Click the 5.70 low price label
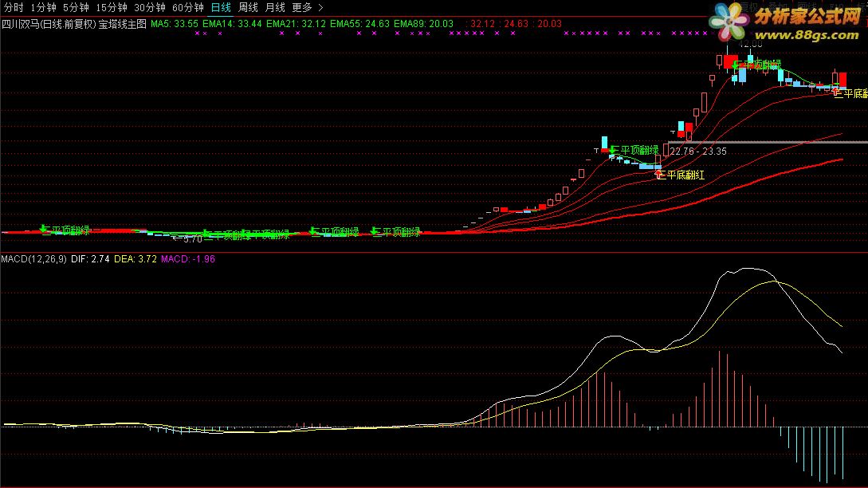 192,239
